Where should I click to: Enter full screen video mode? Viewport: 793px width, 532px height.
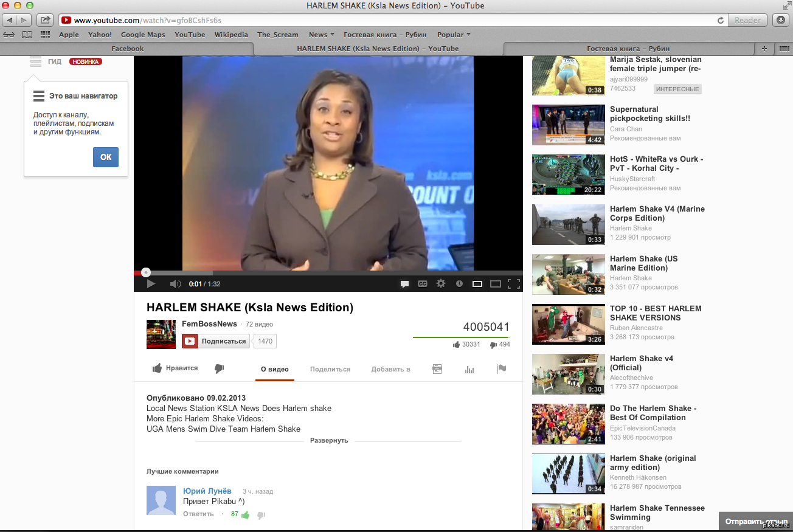point(514,283)
